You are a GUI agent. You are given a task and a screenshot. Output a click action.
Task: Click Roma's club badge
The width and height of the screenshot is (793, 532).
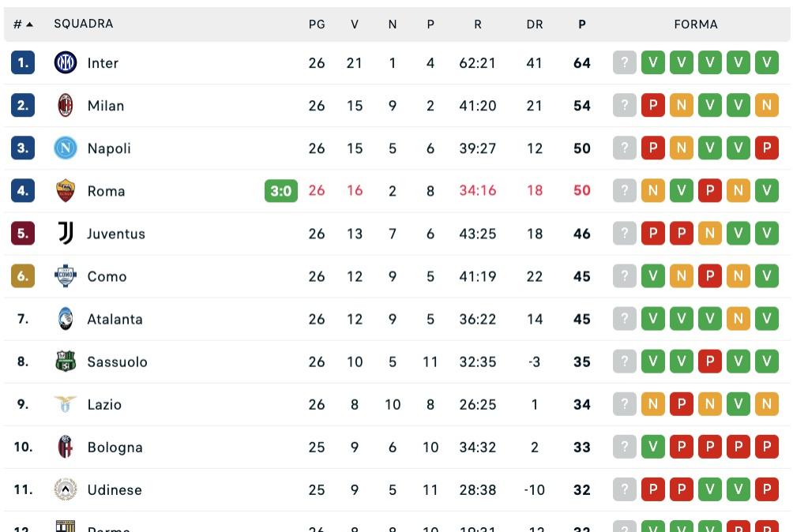(66, 190)
